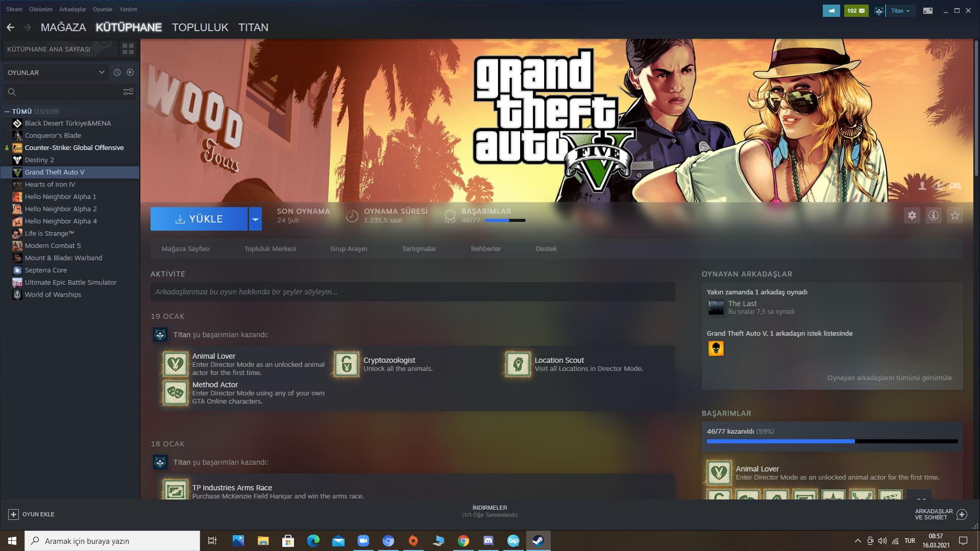Click the YÜKLE install button
Screen dimensions: 980x551
[x=199, y=219]
